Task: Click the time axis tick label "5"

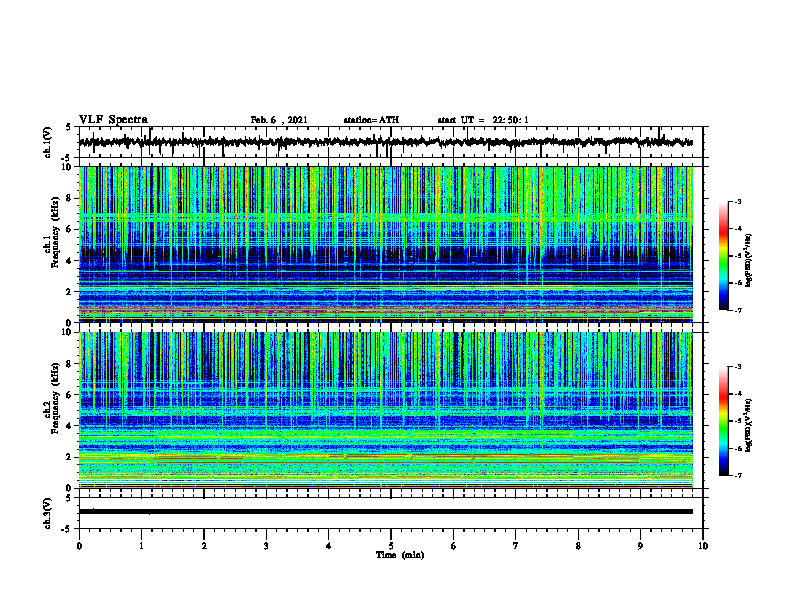Action: (x=391, y=546)
